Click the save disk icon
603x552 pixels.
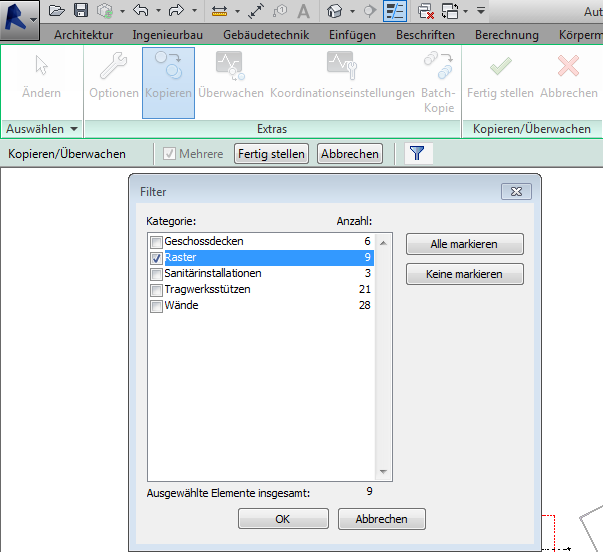tap(81, 11)
